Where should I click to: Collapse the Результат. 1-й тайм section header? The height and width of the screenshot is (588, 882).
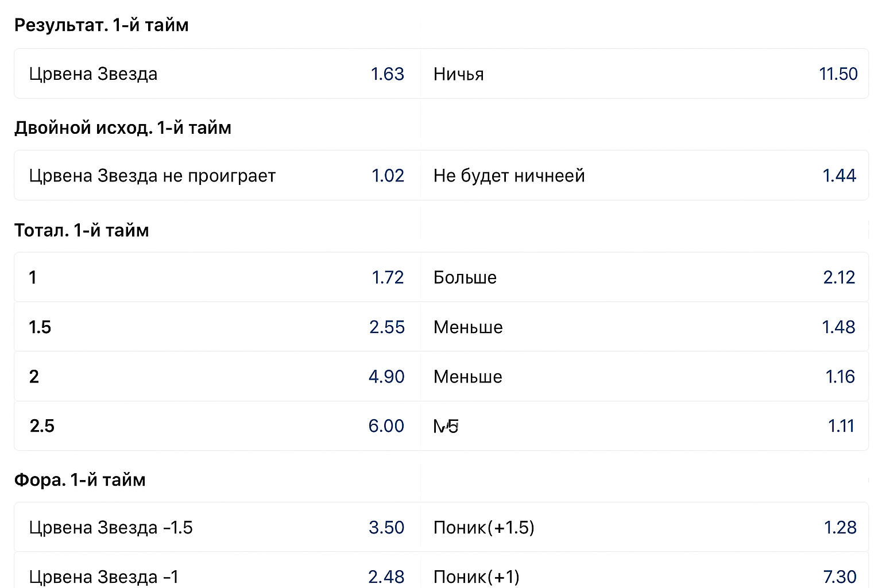coord(102,25)
